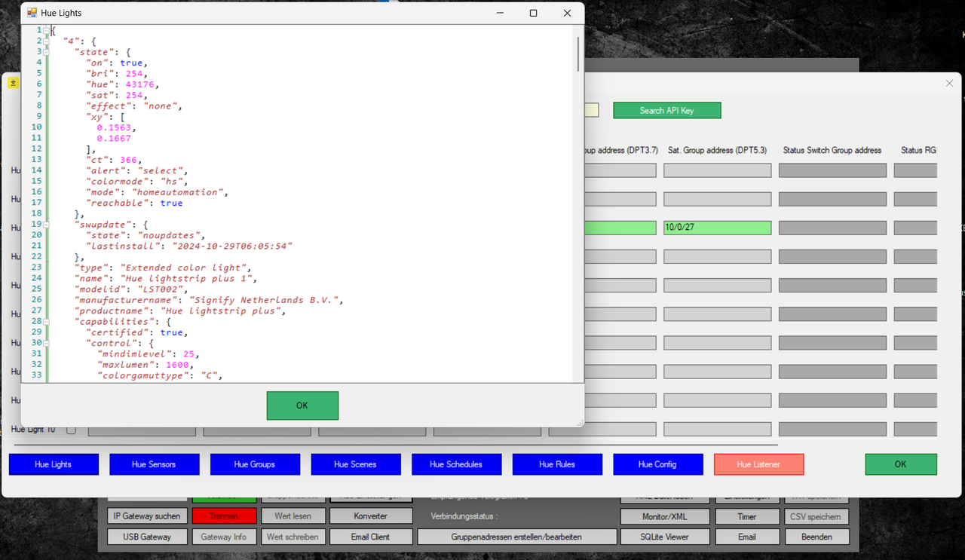Click the Hue Lights window title icon
965x560 pixels.
(x=32, y=13)
